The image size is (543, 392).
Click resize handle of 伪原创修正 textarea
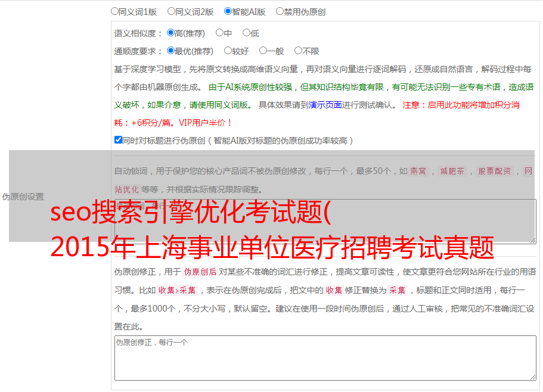[533, 378]
